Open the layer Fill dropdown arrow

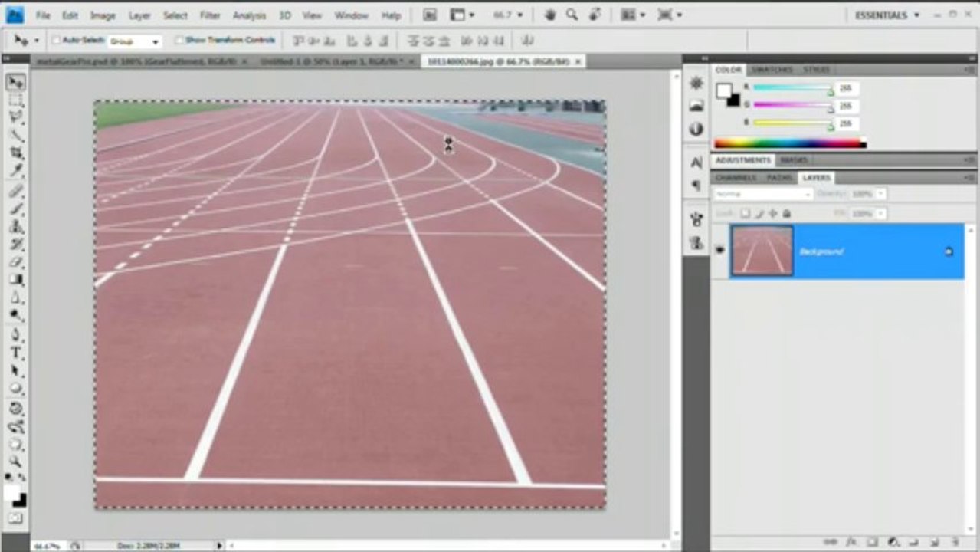pyautogui.click(x=880, y=214)
